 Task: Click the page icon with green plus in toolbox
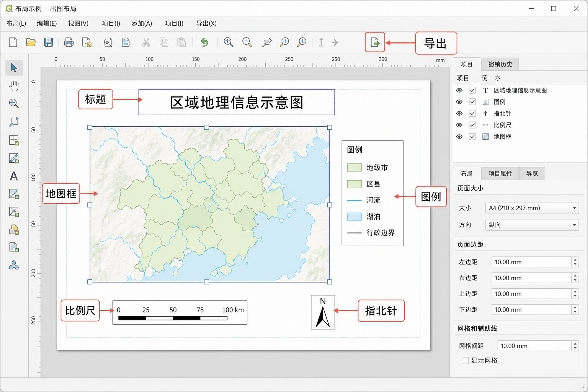point(14,247)
